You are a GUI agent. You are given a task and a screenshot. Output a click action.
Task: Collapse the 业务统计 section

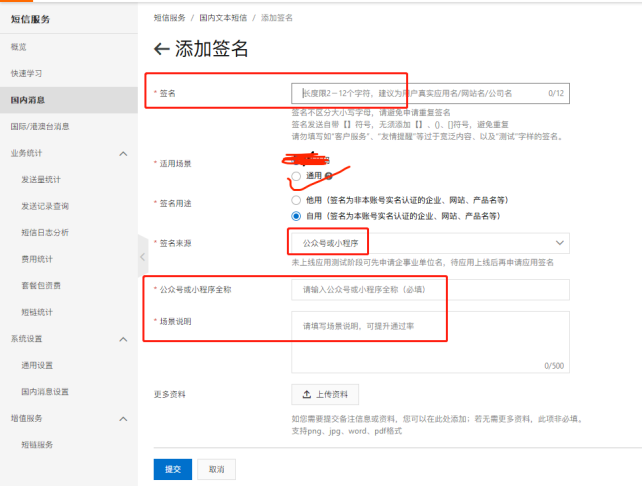pyautogui.click(x=123, y=154)
